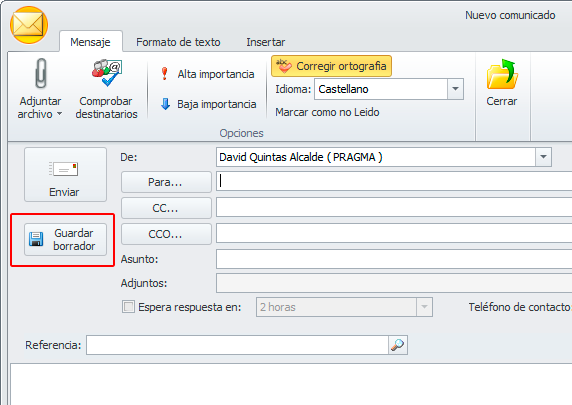Click the Guardar borrador floppy disk icon
The height and width of the screenshot is (405, 572).
point(36,239)
